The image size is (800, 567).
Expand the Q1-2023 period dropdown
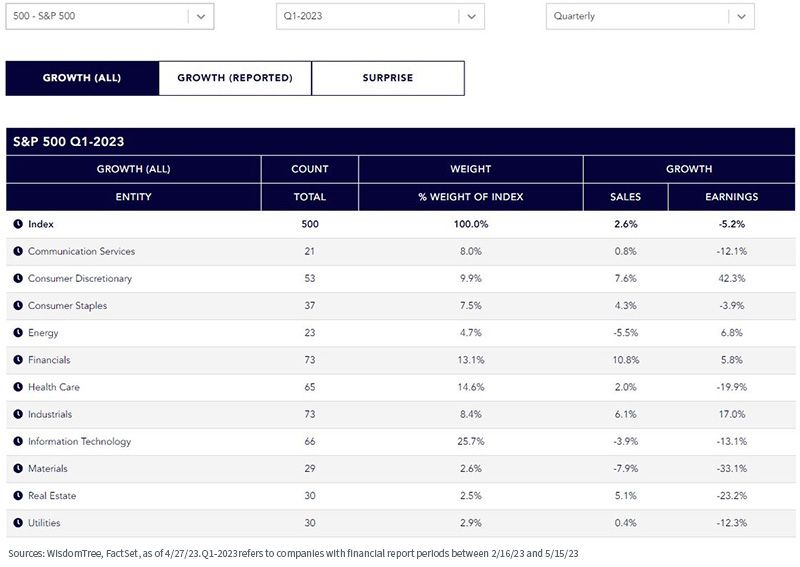coord(380,16)
